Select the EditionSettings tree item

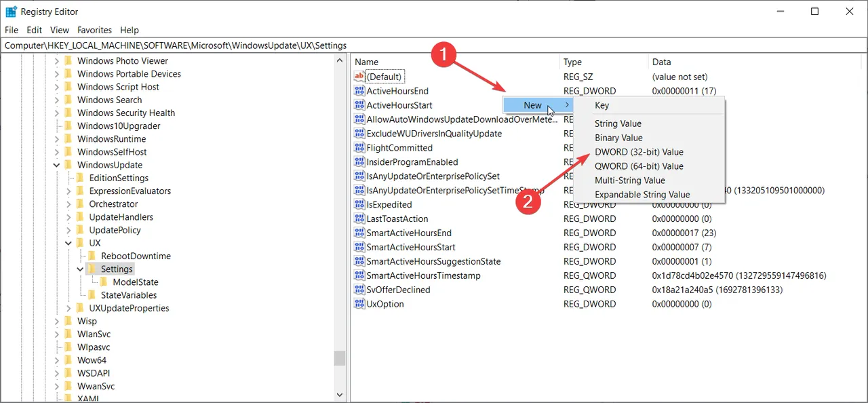[x=119, y=178]
